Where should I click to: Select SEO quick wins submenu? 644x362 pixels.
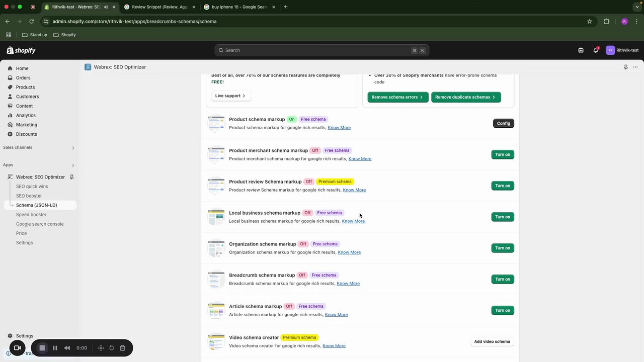[x=32, y=187]
